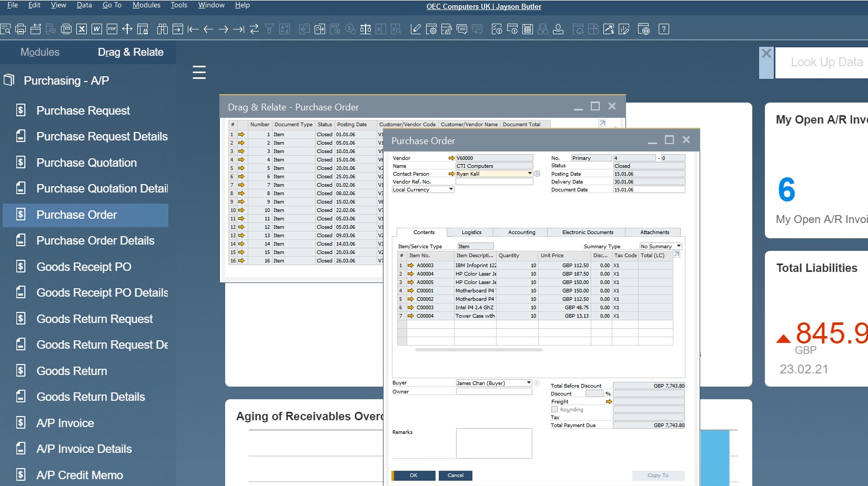The width and height of the screenshot is (868, 486).
Task: Click the Copy To button
Action: (658, 475)
